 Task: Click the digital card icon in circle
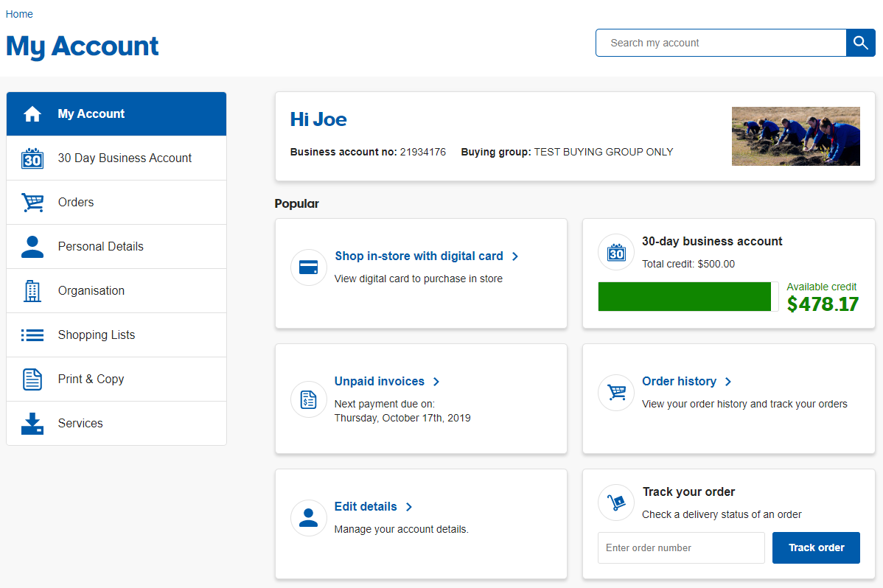[x=308, y=267]
